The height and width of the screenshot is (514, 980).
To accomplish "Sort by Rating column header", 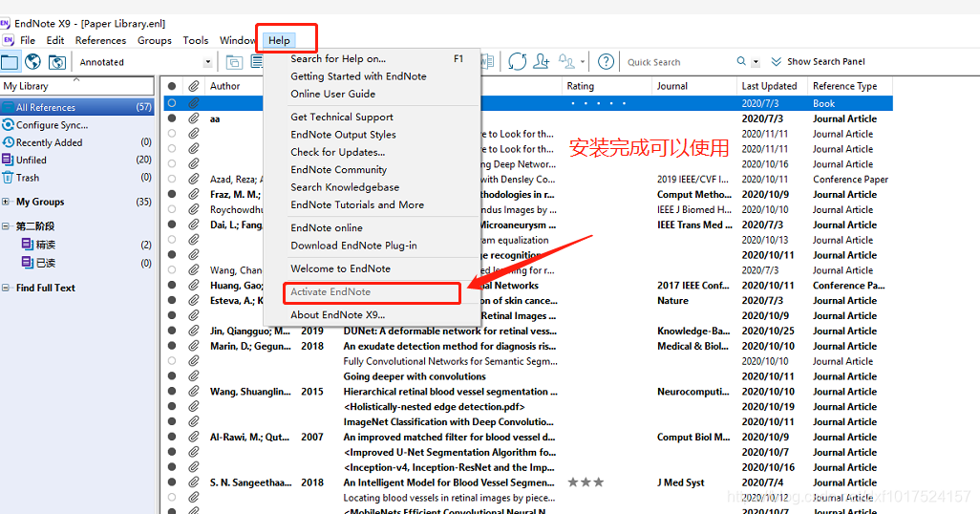I will pyautogui.click(x=607, y=86).
